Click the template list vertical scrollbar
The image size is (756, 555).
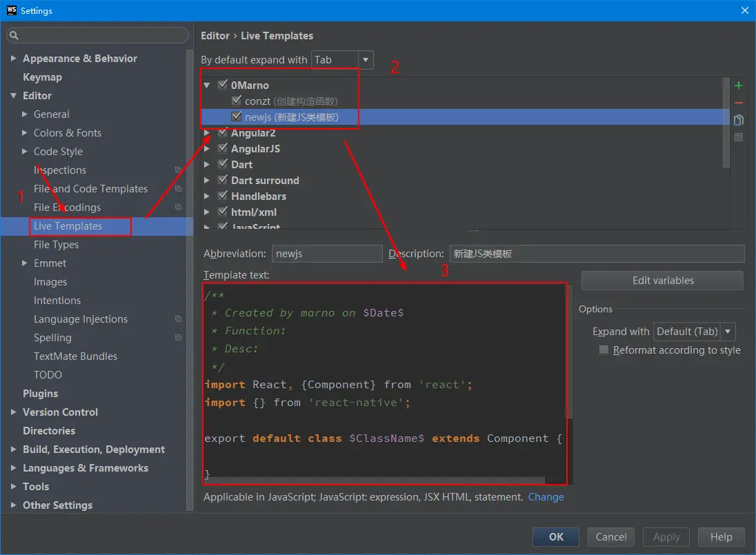726,122
